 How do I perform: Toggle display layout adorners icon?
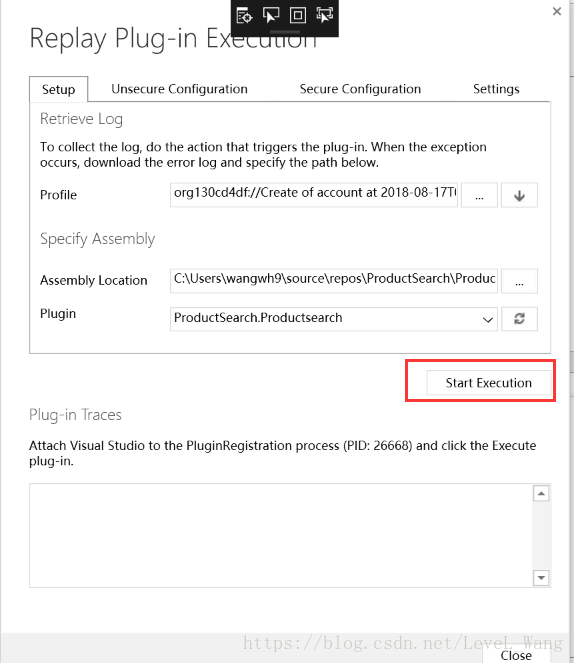coord(298,16)
